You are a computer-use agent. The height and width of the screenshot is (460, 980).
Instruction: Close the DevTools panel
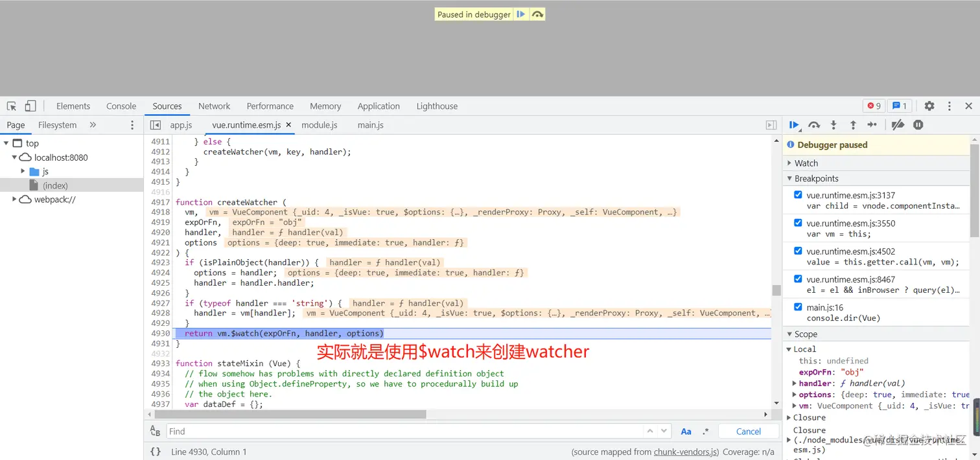pyautogui.click(x=969, y=106)
